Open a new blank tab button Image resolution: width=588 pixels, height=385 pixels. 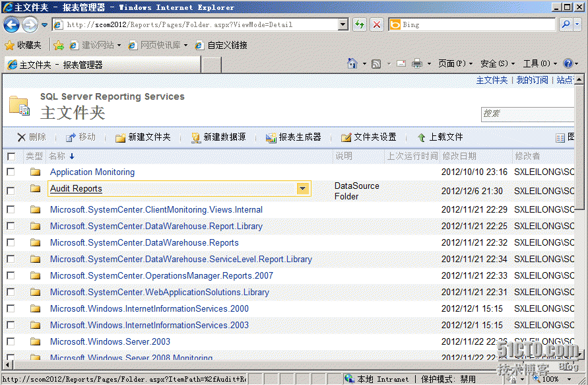pyautogui.click(x=211, y=65)
